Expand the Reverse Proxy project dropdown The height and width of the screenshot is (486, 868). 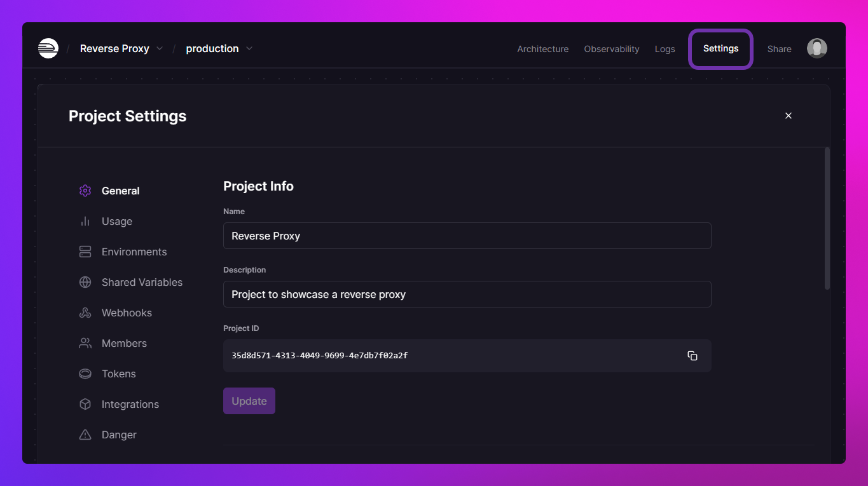click(x=160, y=48)
